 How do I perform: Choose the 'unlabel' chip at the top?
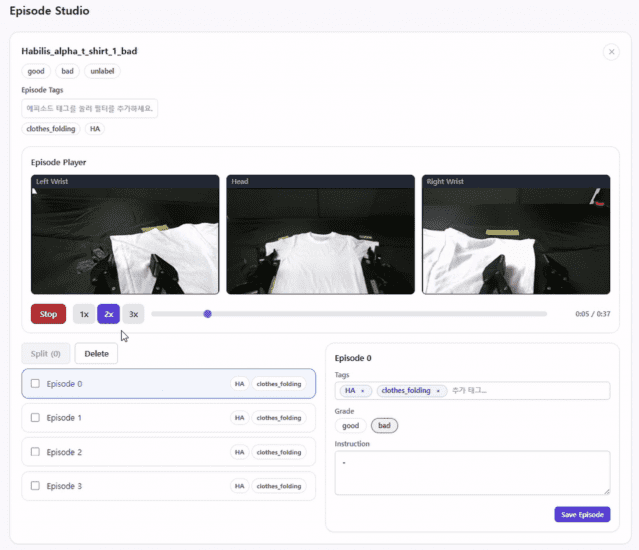tap(102, 71)
